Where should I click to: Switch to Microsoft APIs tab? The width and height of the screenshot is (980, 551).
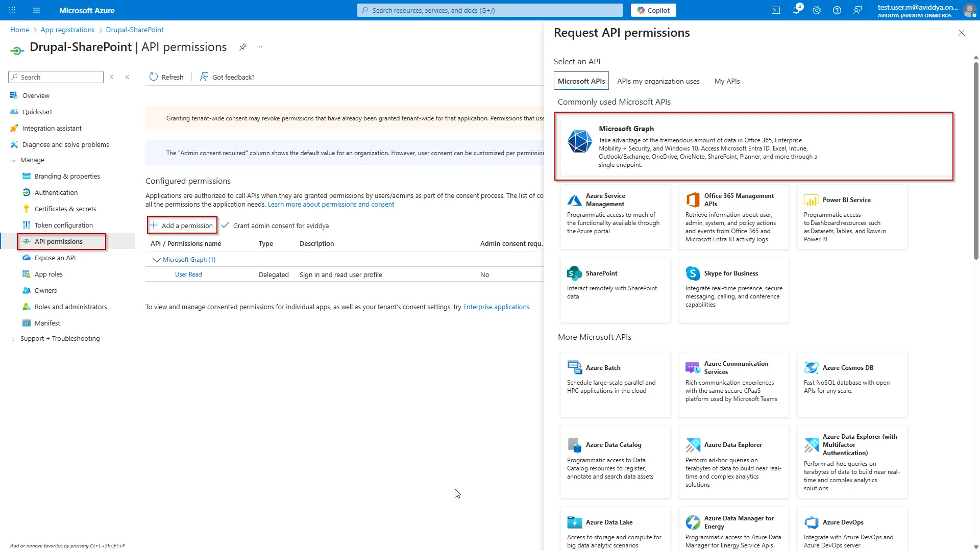(x=581, y=81)
